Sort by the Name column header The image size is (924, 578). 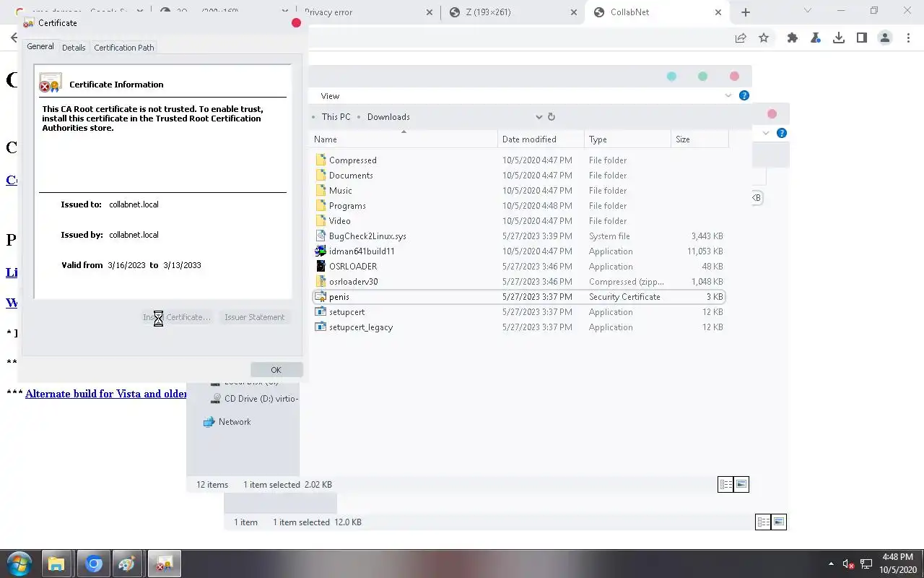click(404, 139)
